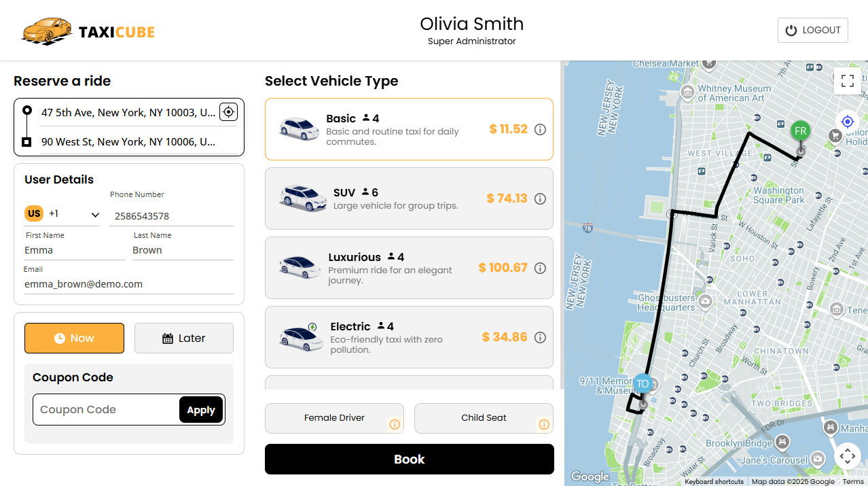Open the map camera controls icon
Image resolution: width=868 pixels, height=486 pixels.
click(x=847, y=456)
